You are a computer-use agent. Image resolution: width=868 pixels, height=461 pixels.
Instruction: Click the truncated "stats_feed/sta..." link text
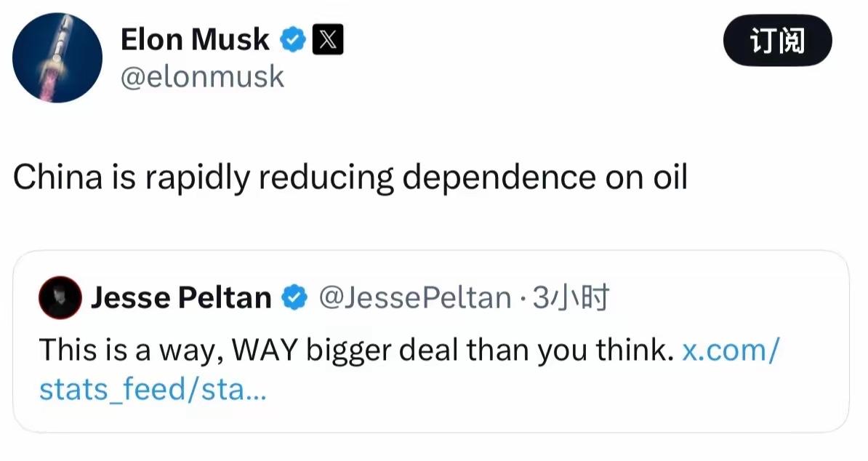153,390
